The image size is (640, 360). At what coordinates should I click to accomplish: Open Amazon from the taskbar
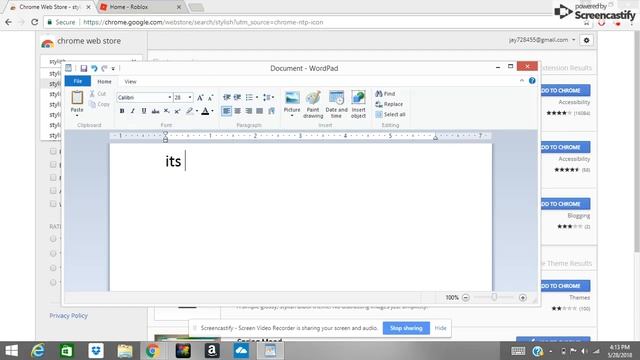click(x=212, y=351)
